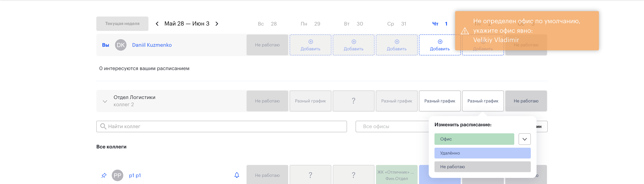Click Отдел Логистики Wednesday 'Разный график' cell
The width and height of the screenshot is (644, 184).
pyautogui.click(x=397, y=101)
